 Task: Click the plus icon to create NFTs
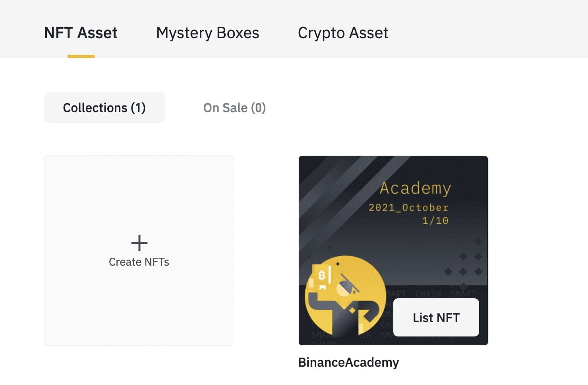[x=139, y=243]
